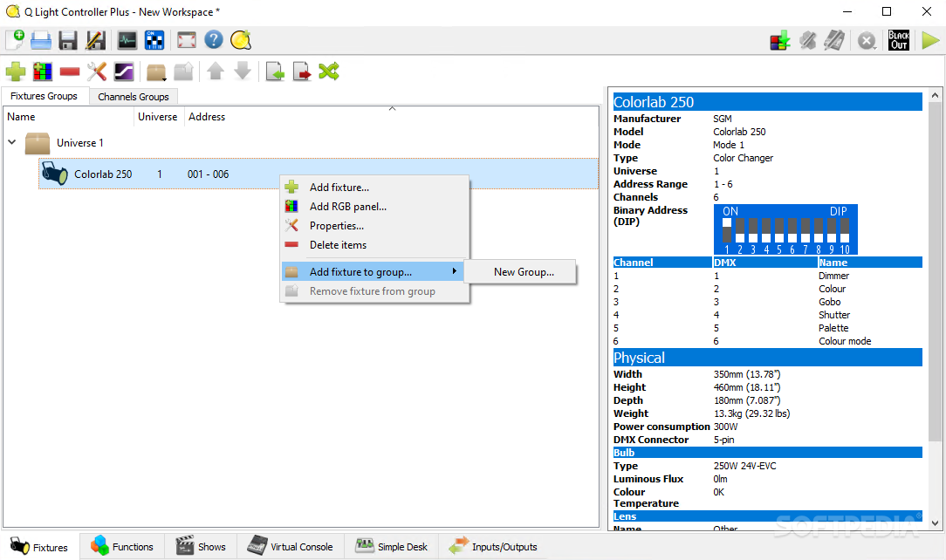Toggle the Black Out button
Image resolution: width=946 pixels, height=560 pixels.
(x=899, y=40)
